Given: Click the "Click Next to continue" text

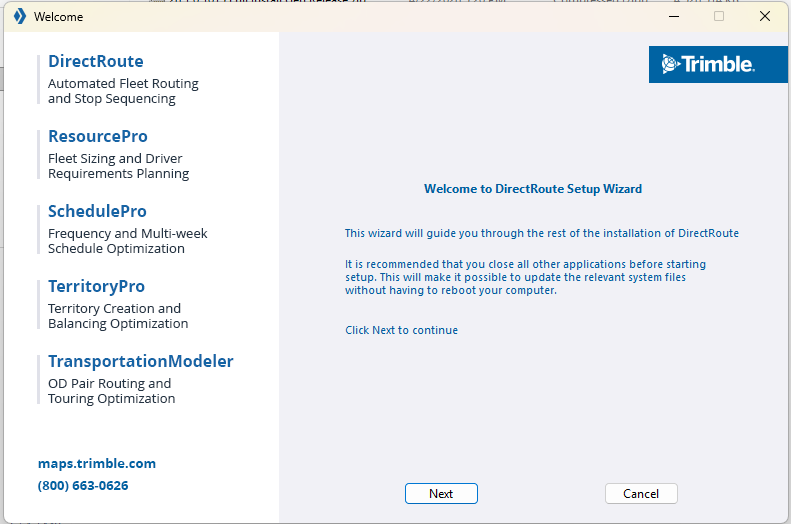Looking at the screenshot, I should point(402,330).
